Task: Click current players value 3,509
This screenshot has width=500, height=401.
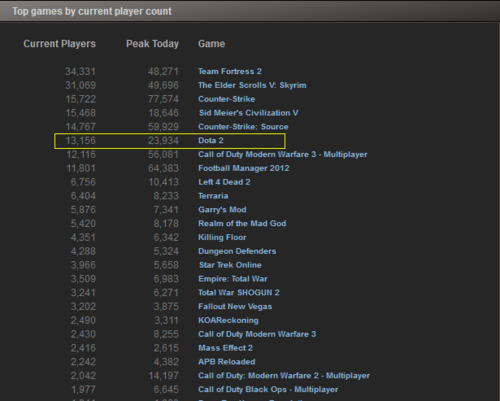Action: (83, 279)
